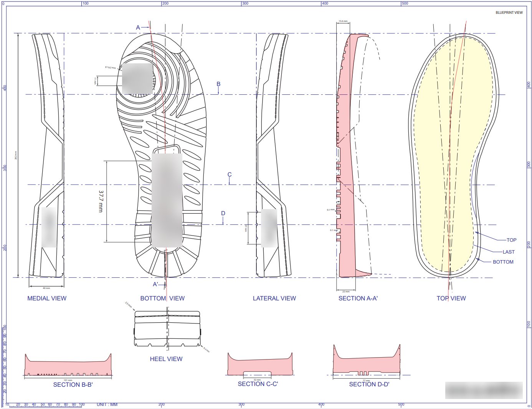Click section marker 'A' above the bottom view
Image resolution: width=532 pixels, height=409 pixels.
point(138,28)
